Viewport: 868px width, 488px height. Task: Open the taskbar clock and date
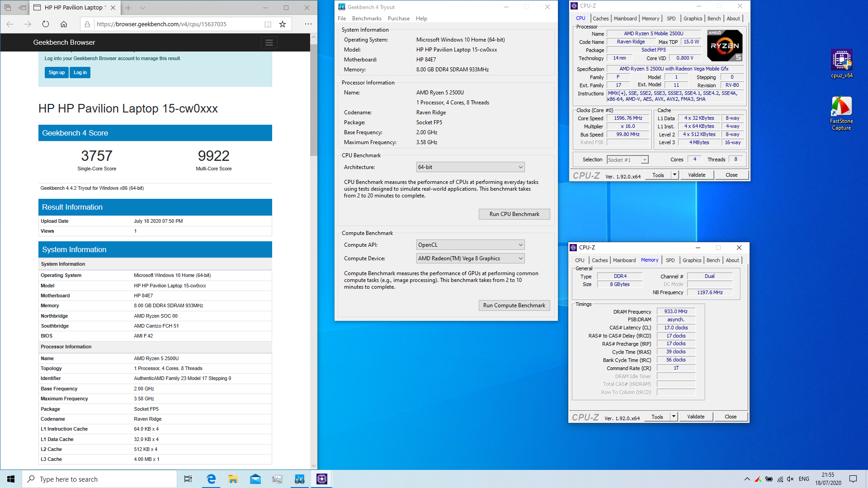point(828,479)
